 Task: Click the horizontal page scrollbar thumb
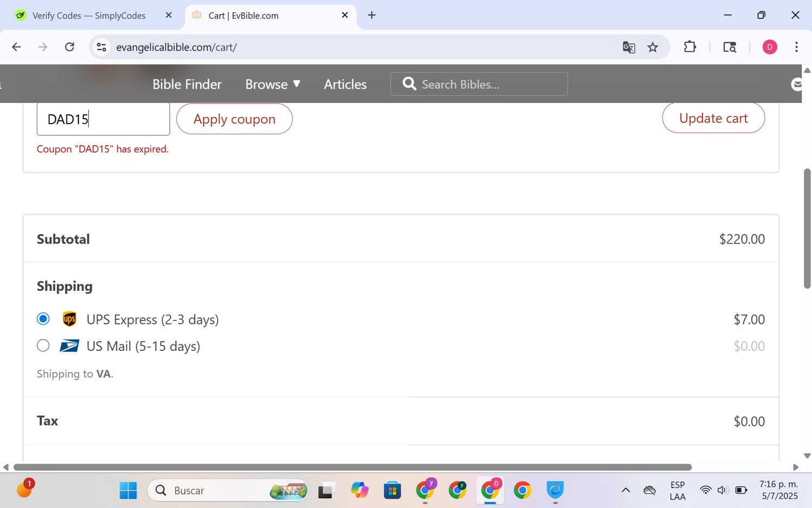(x=352, y=467)
